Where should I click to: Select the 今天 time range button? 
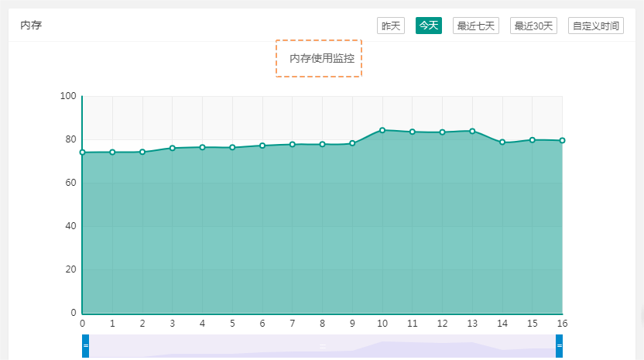click(429, 26)
